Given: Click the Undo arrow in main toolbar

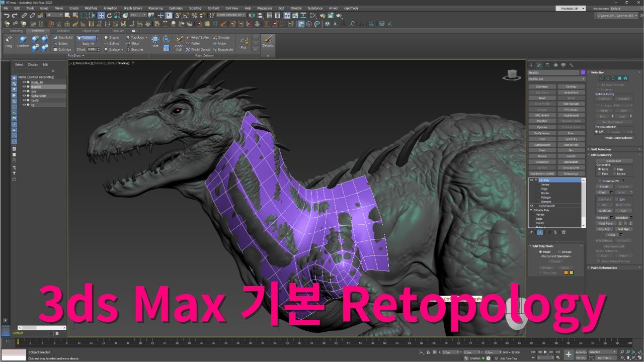Looking at the screenshot, I should [7, 16].
